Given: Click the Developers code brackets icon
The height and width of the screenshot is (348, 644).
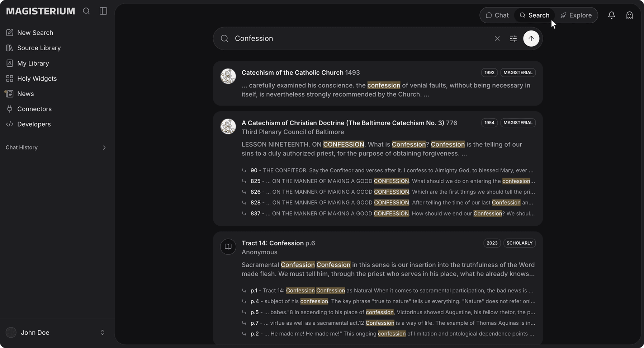Looking at the screenshot, I should click(10, 124).
